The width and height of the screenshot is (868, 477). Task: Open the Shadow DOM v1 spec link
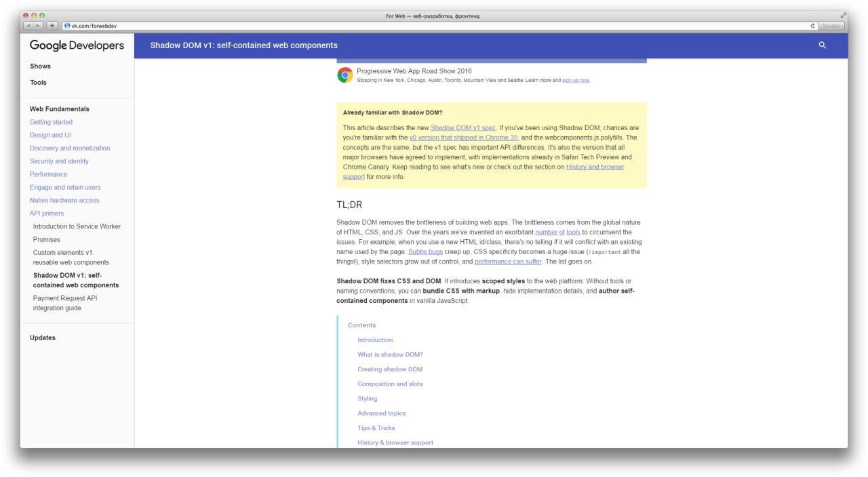(x=464, y=127)
